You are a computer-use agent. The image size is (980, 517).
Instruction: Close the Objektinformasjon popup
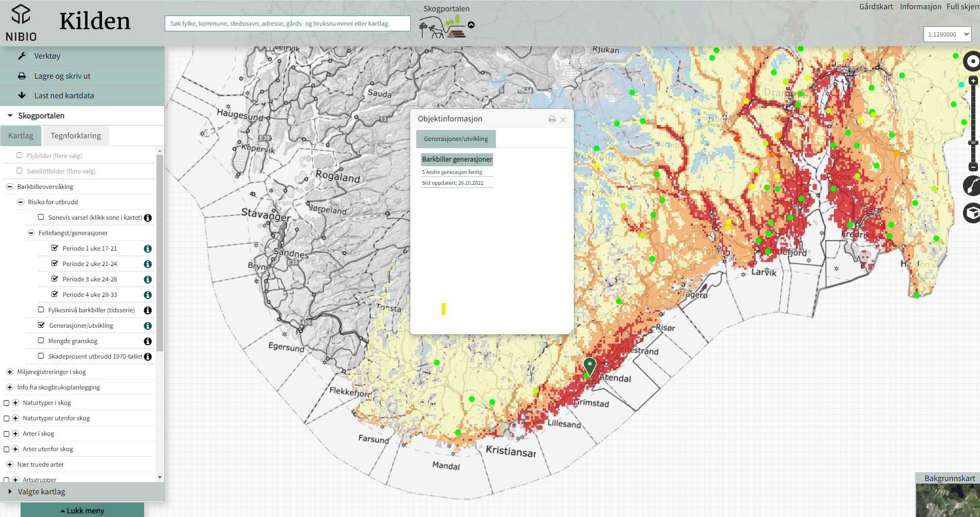click(x=563, y=120)
